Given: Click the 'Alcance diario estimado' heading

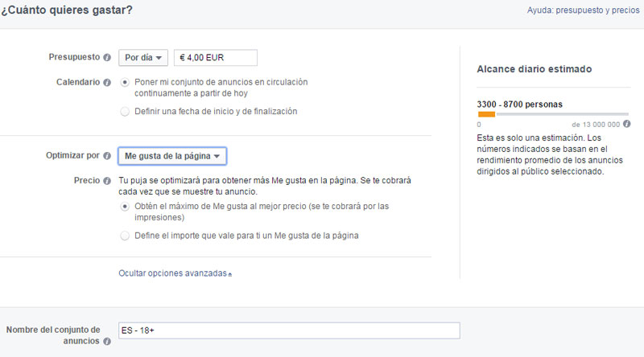Looking at the screenshot, I should pyautogui.click(x=535, y=69).
